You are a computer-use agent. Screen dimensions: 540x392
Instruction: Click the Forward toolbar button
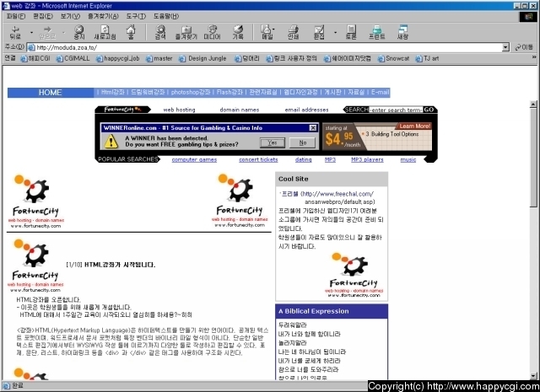click(47, 32)
